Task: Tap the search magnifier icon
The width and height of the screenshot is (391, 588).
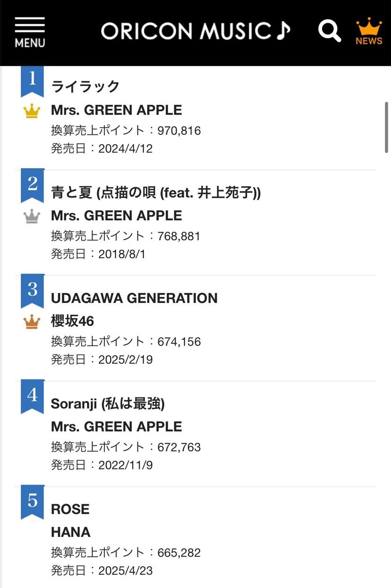Action: pos(330,31)
